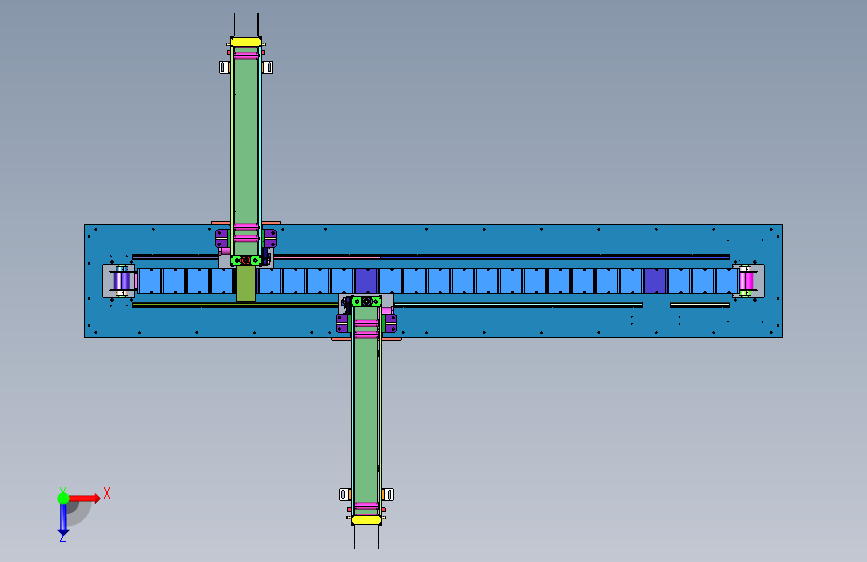This screenshot has width=867, height=562.
Task: Select the dark purple tile near the track center
Action: pos(366,281)
